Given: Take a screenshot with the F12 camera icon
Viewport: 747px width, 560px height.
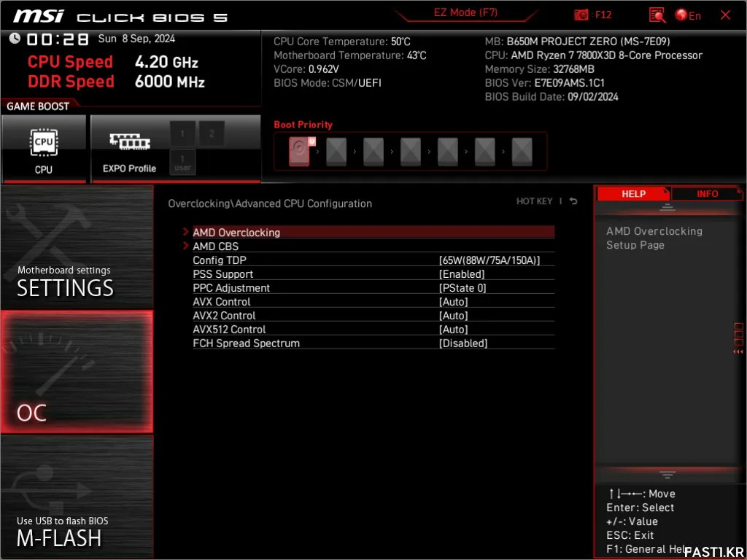Looking at the screenshot, I should coord(581,15).
